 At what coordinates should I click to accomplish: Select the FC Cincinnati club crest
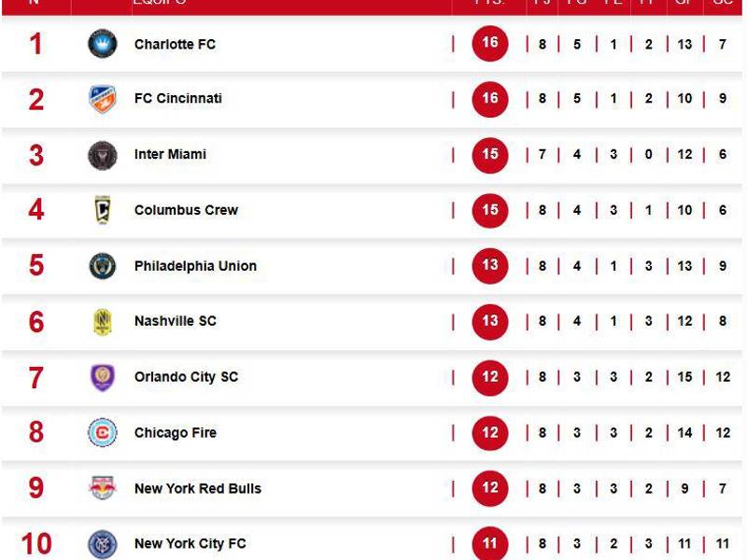(x=105, y=99)
